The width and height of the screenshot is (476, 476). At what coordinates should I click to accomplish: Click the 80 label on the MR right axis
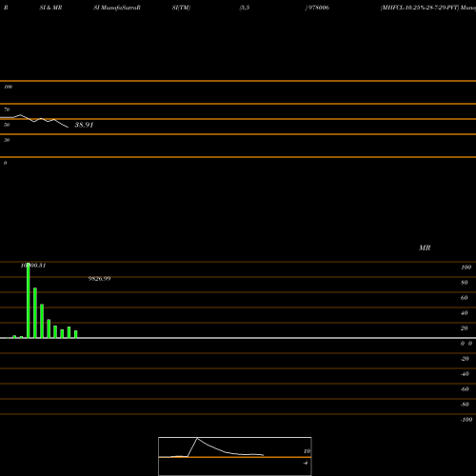(465, 283)
